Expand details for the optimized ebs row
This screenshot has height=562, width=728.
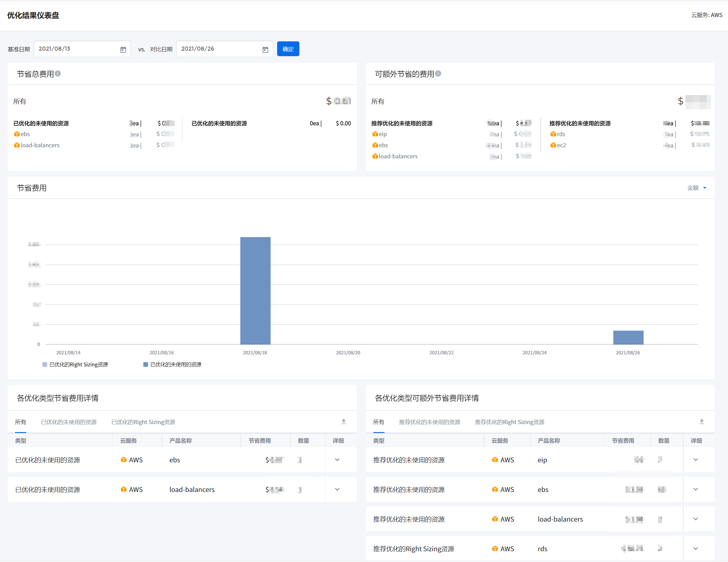pyautogui.click(x=337, y=460)
